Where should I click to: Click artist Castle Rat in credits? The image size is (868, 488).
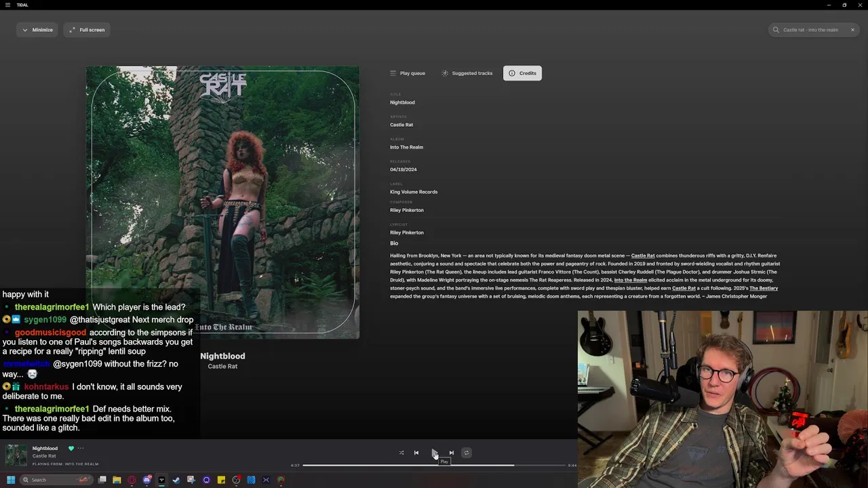pyautogui.click(x=401, y=125)
